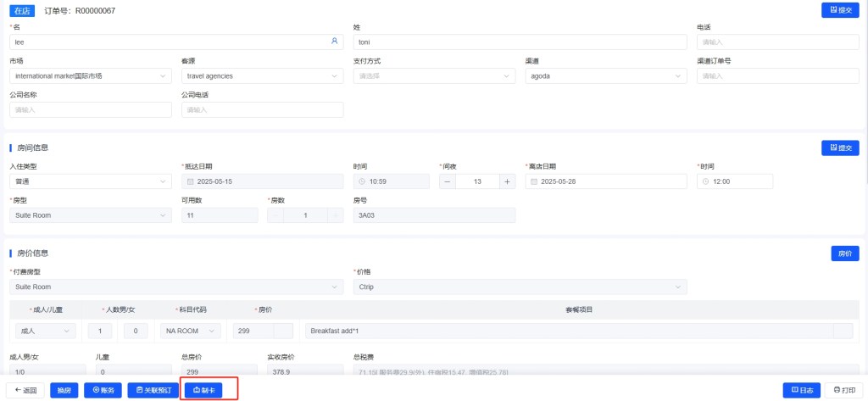868x401 pixels.
Task: Click the 电话 phone input field
Action: pos(777,42)
